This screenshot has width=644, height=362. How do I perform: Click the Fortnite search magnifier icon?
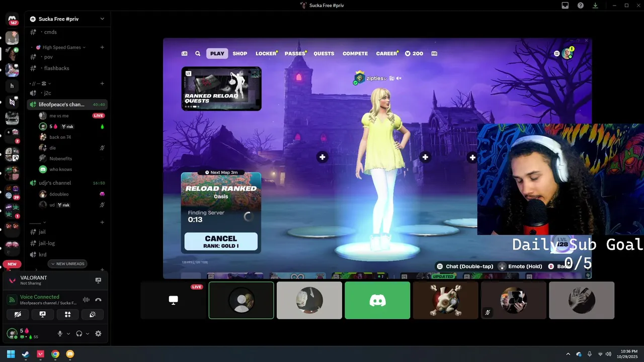198,53
